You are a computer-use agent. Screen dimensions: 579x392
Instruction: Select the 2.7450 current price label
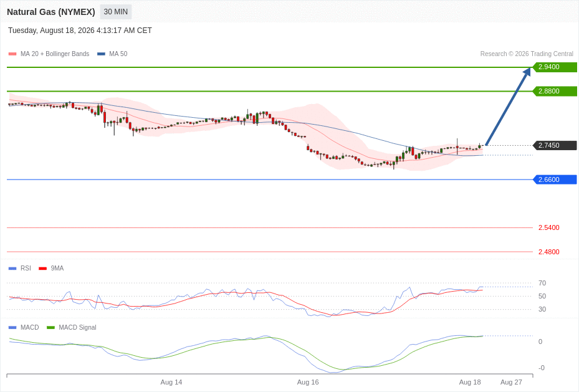(x=555, y=145)
